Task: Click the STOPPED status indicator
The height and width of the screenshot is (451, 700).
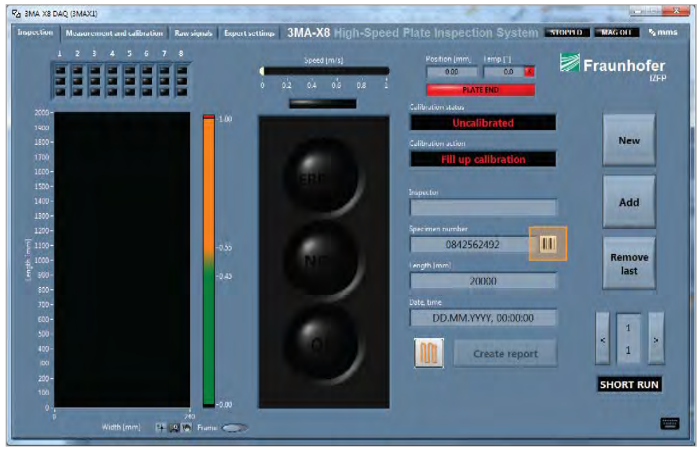Action: pyautogui.click(x=567, y=32)
